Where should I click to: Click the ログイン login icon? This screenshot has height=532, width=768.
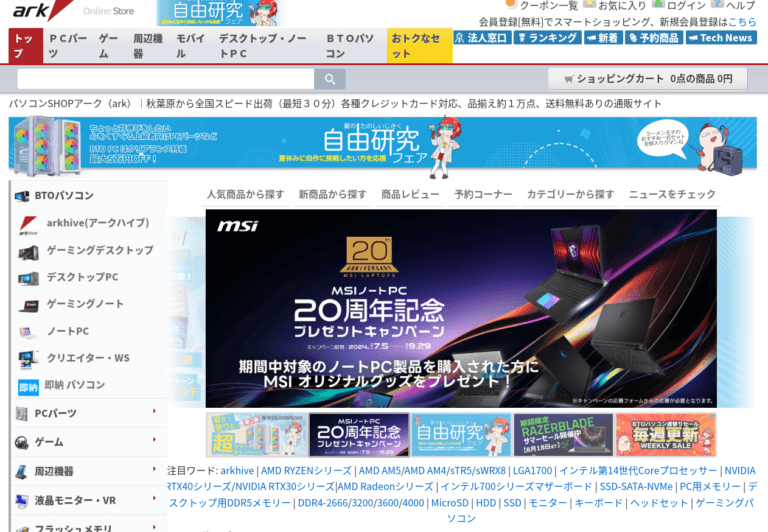pyautogui.click(x=658, y=4)
